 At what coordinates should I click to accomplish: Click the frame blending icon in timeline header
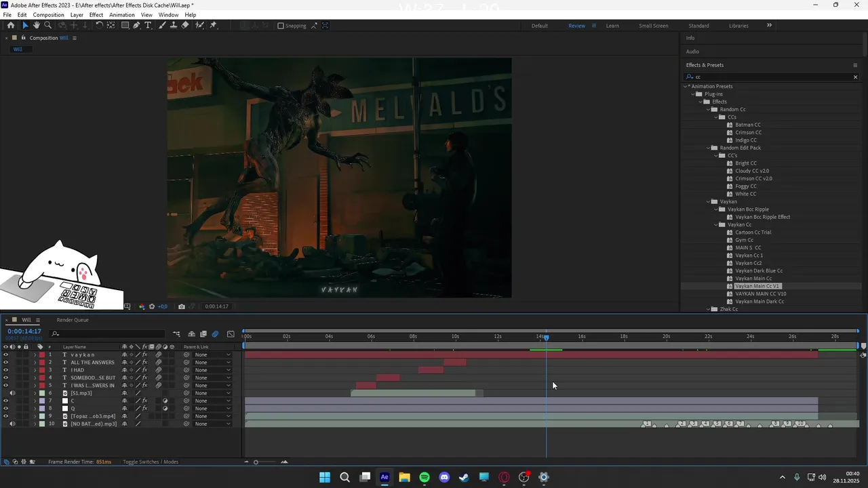click(203, 334)
